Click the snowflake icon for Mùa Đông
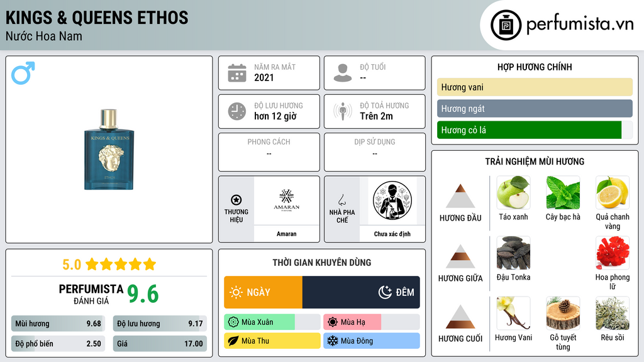This screenshot has width=644, height=362. coord(333,341)
